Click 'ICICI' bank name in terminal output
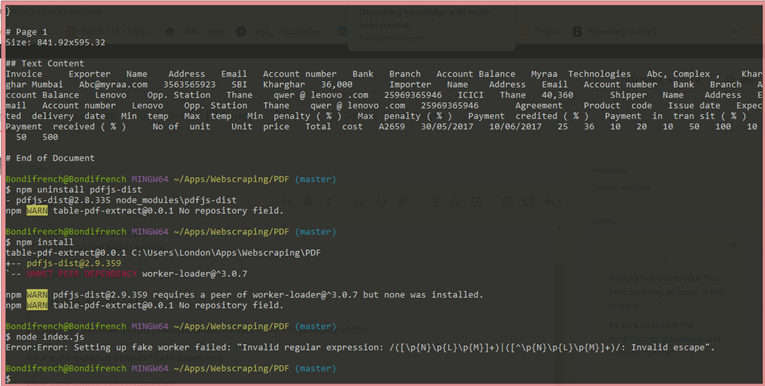 pyautogui.click(x=471, y=95)
